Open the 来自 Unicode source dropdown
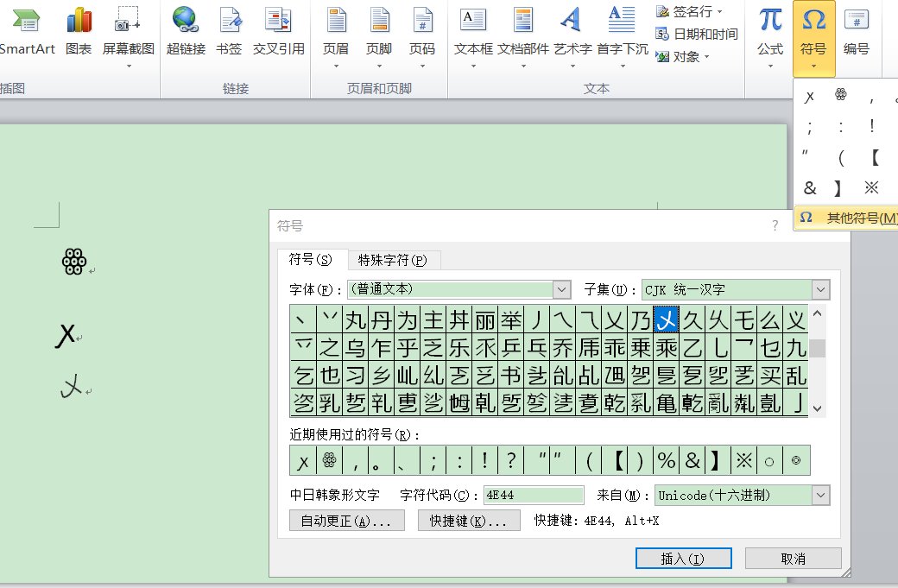898x588 pixels. pos(742,495)
